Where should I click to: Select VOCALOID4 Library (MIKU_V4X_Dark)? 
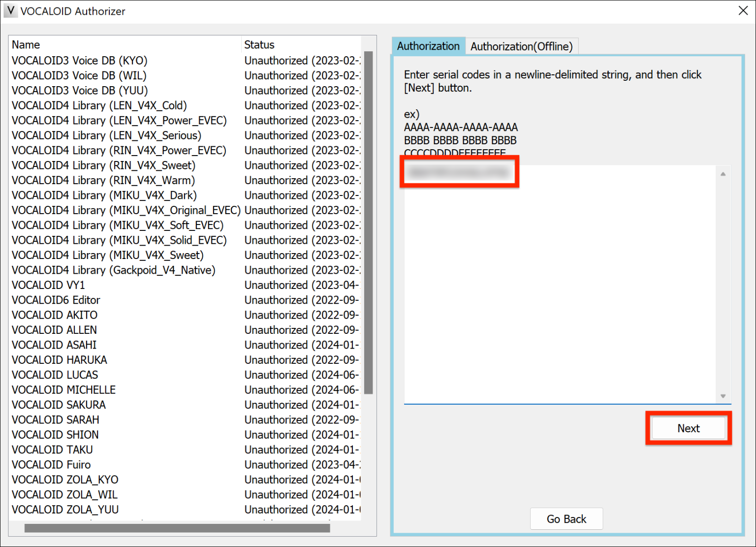(x=104, y=195)
